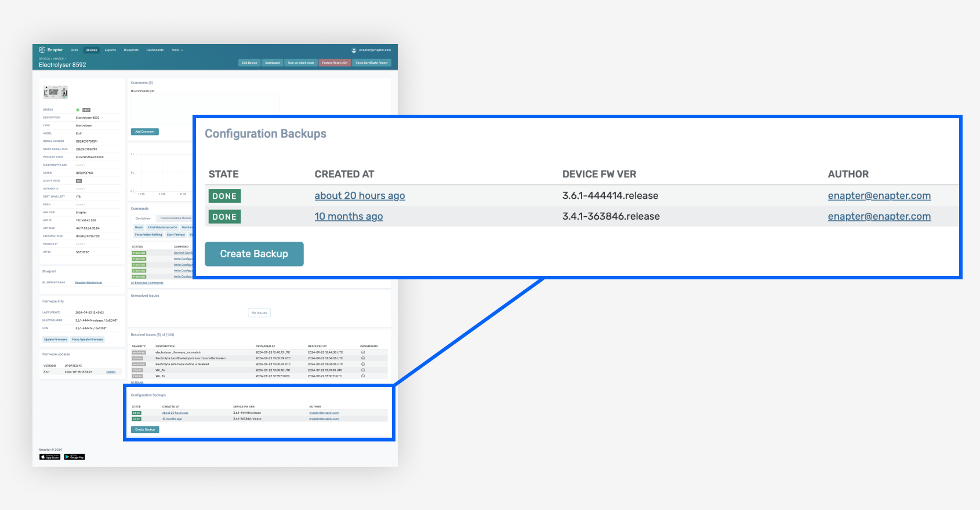Click the red Factory Reset UCM button
The width and height of the screenshot is (980, 510).
click(x=335, y=63)
